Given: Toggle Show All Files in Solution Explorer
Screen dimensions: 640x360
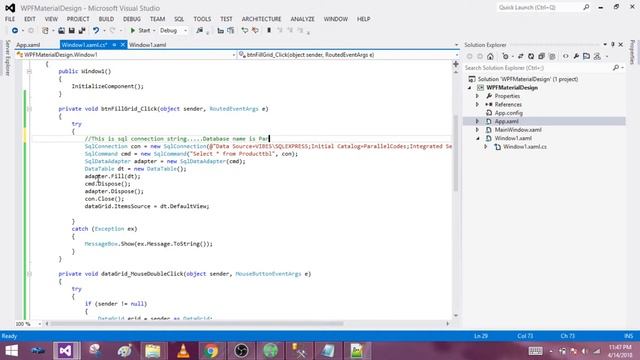Looking at the screenshot, I should 552,56.
